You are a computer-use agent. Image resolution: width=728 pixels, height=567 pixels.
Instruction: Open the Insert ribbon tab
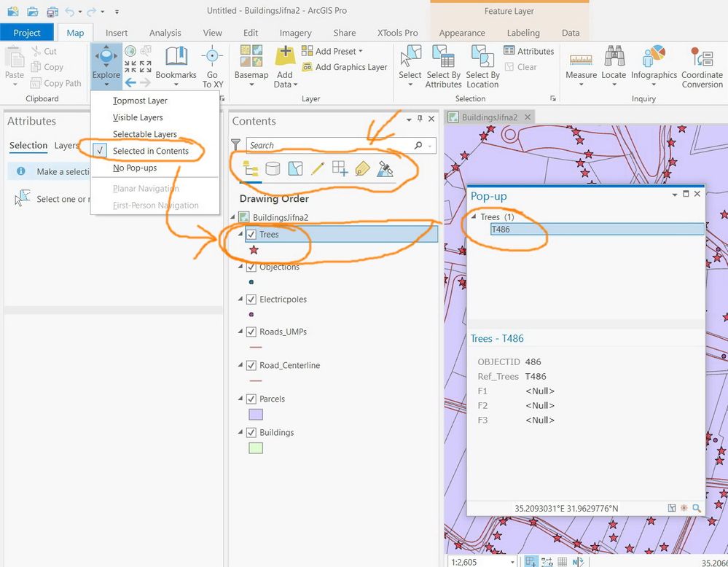pos(116,33)
